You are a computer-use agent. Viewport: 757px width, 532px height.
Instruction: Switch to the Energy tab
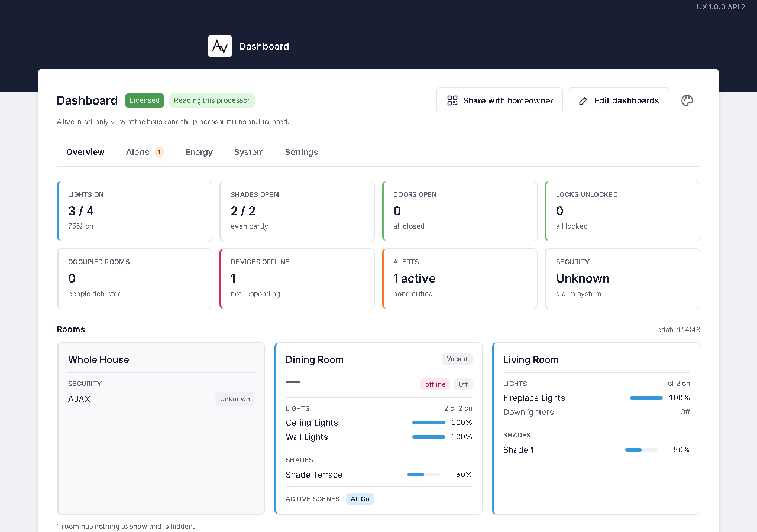tap(199, 152)
